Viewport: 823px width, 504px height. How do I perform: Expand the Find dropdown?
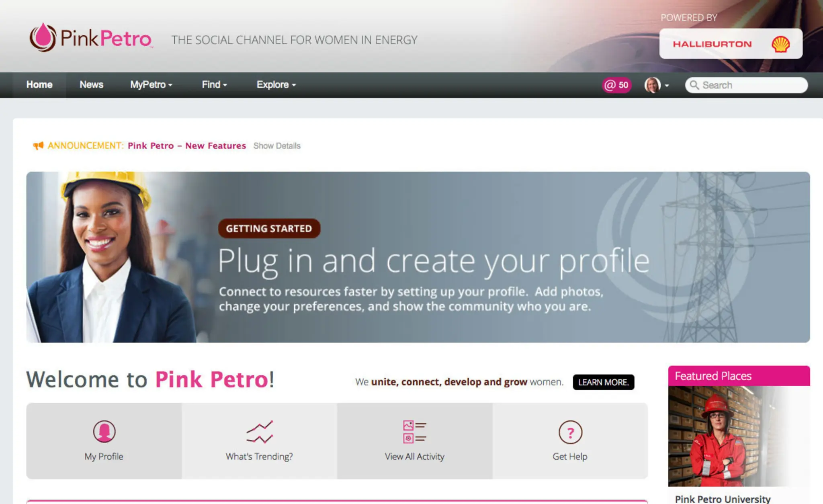[214, 85]
